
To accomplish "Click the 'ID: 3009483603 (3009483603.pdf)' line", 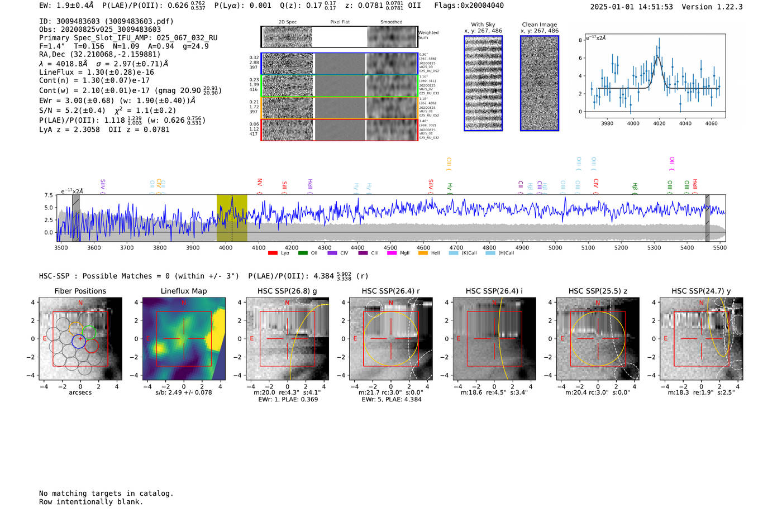I will click(x=106, y=21).
